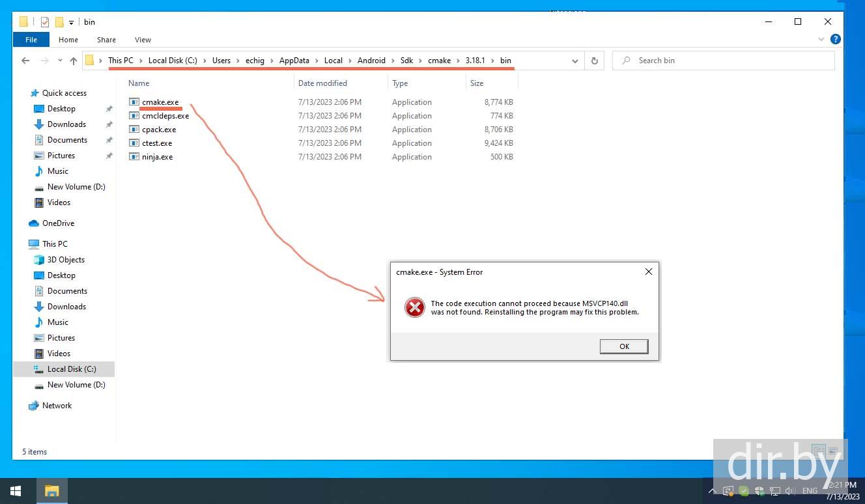Expand the chevron after cmake in breadcrumb

(458, 61)
